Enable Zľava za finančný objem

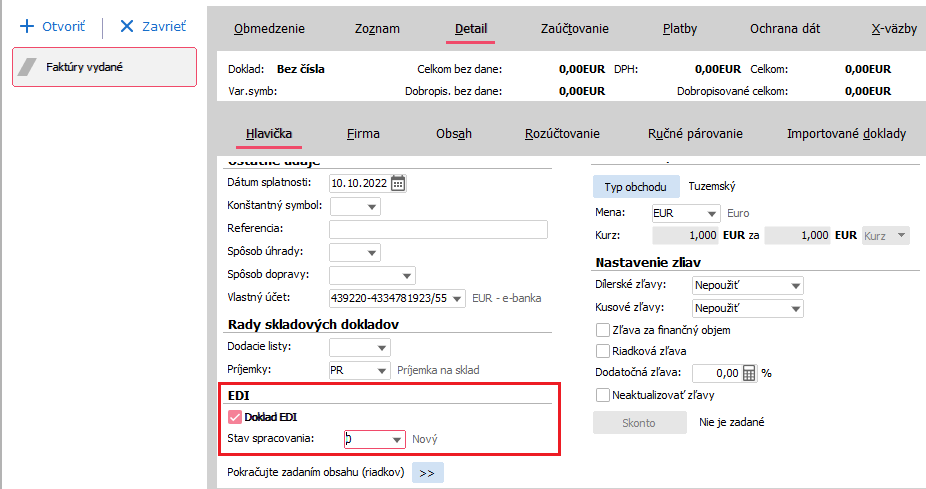pyautogui.click(x=602, y=330)
